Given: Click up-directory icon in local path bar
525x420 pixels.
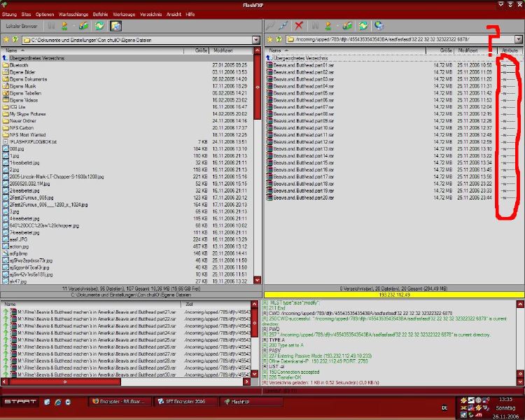Looking at the screenshot, I should (x=15, y=39).
